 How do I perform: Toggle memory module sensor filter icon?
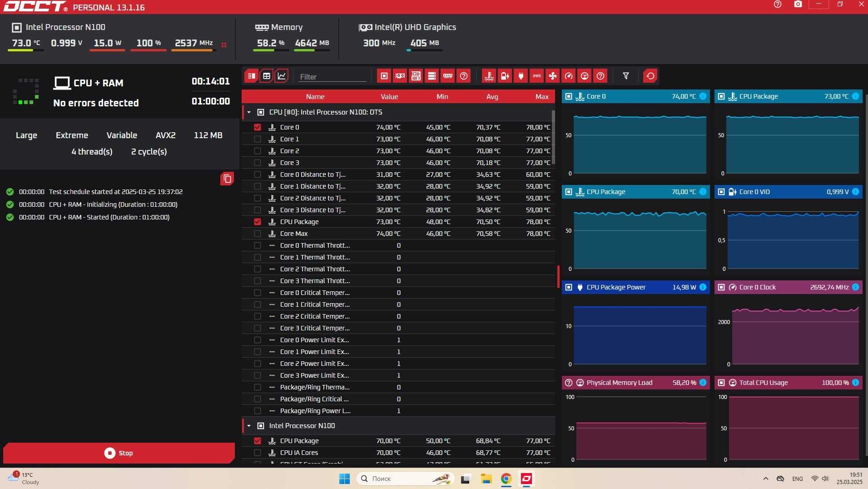click(448, 76)
